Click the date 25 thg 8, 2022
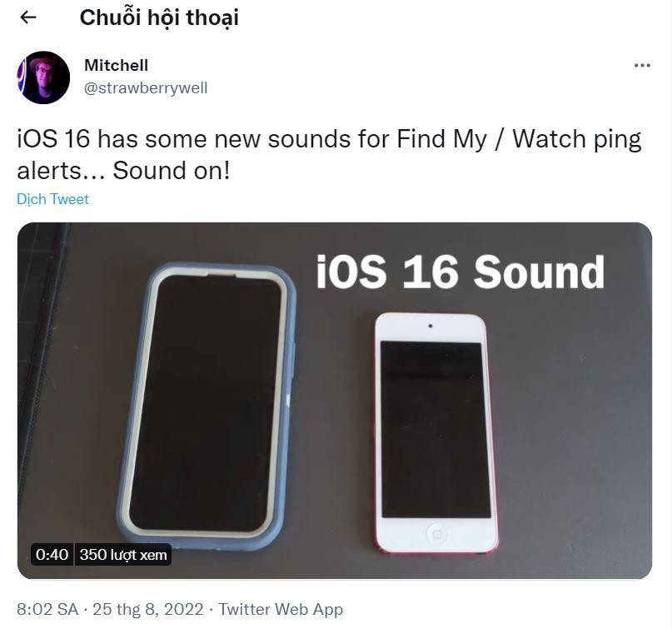 pos(148,609)
